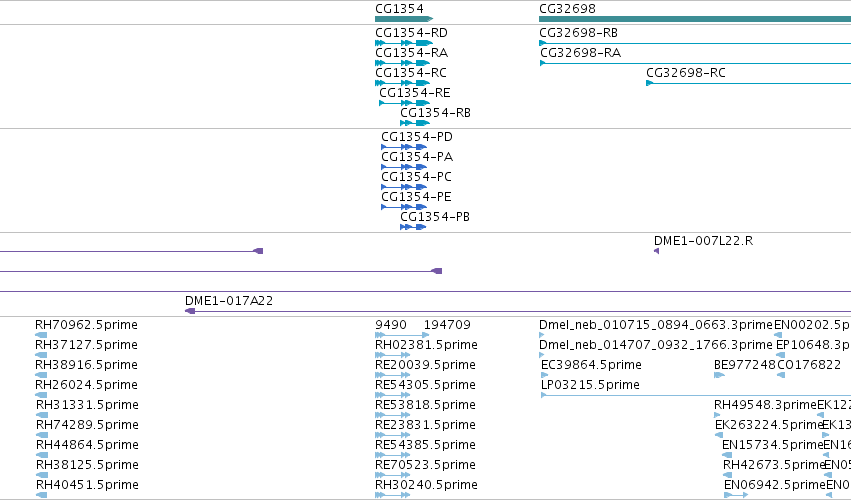
Task: Select EST RE54385.5prime
Action: 426,445
